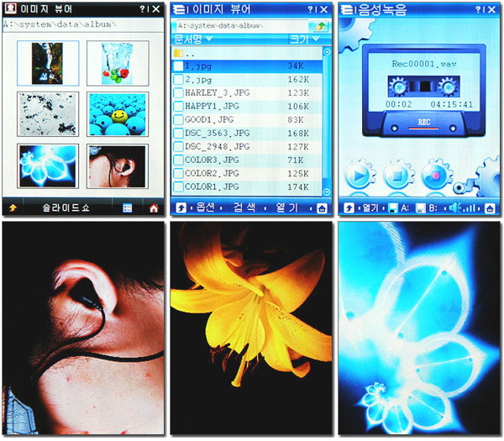Click the full-screen blue glowing flower photo
The height and width of the screenshot is (441, 504).
pyautogui.click(x=419, y=328)
